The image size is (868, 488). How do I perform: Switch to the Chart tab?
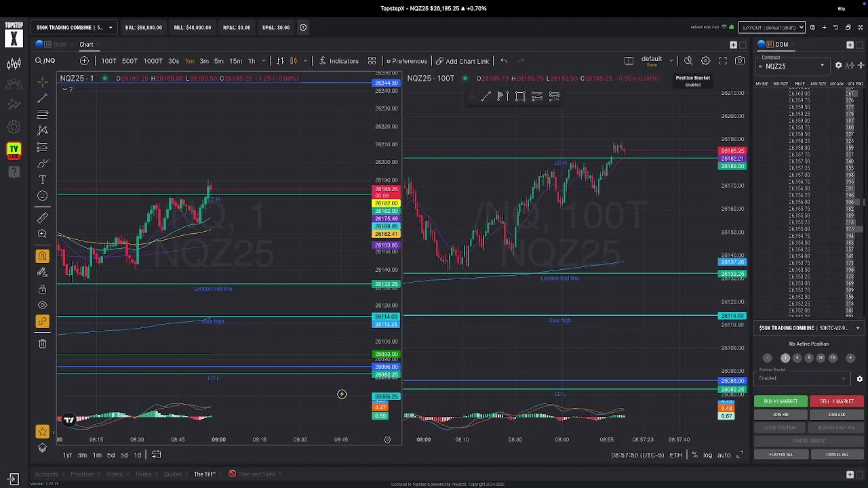pyautogui.click(x=86, y=45)
